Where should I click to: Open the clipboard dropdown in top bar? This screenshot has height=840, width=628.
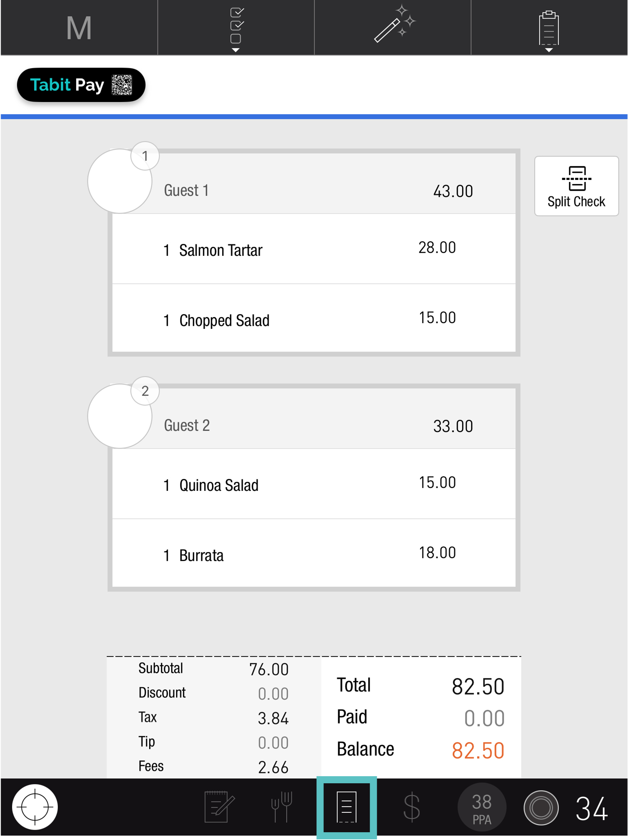click(x=549, y=29)
